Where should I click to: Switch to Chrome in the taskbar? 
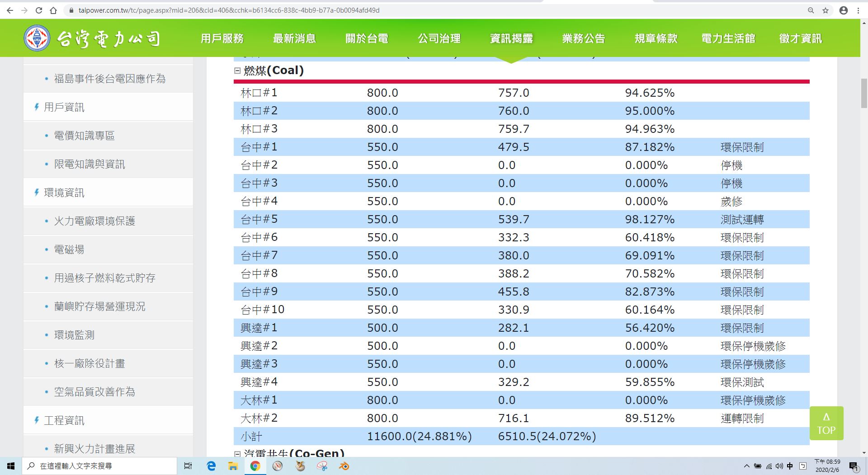[255, 466]
